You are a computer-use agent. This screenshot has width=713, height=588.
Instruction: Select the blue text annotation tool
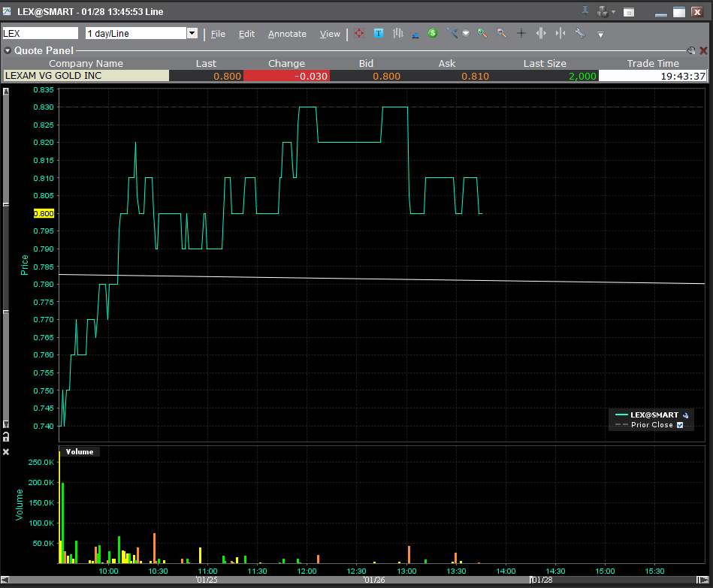pos(379,34)
